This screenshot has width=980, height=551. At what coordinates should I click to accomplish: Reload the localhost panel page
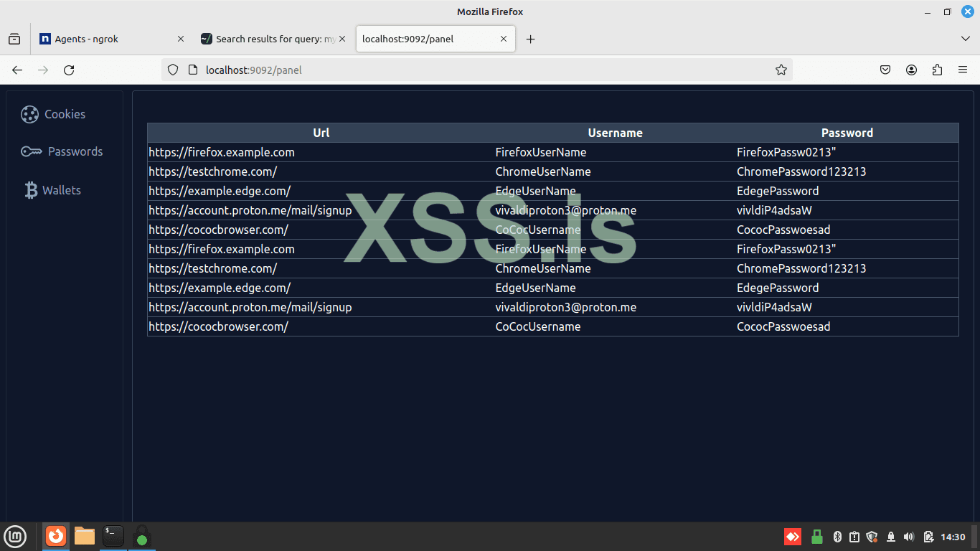point(69,70)
